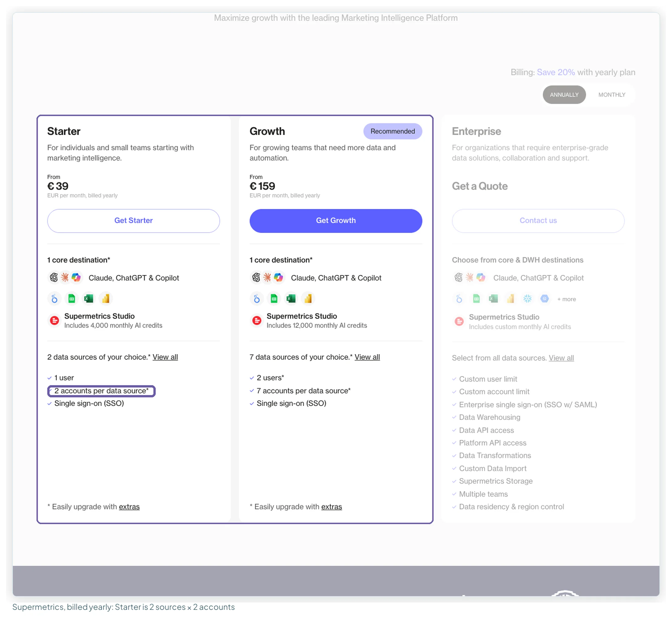Click the Contact us button in the Enterprise plan
Image resolution: width=672 pixels, height=619 pixels.
click(x=538, y=221)
